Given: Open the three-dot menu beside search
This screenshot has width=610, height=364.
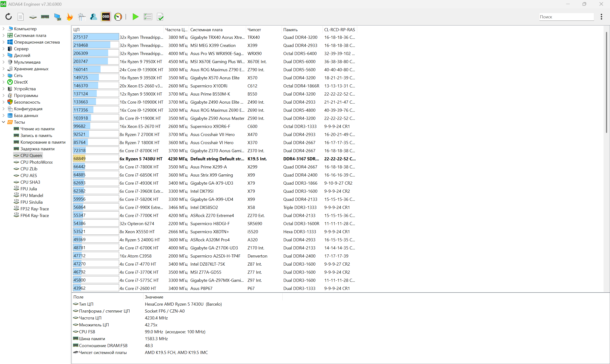Looking at the screenshot, I should (601, 17).
